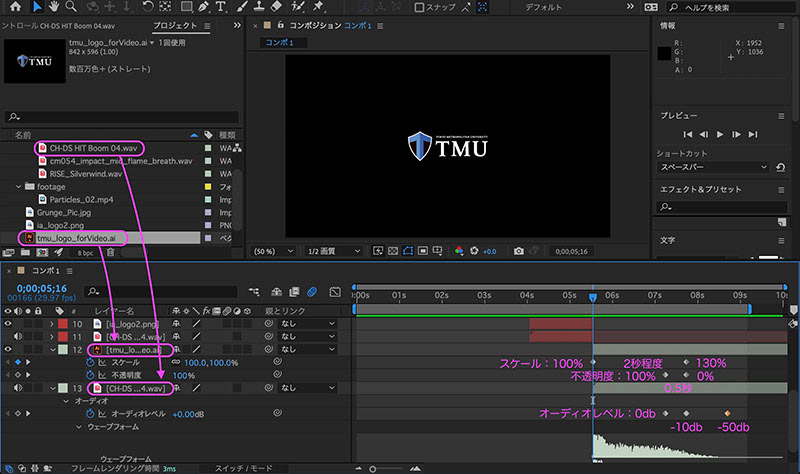This screenshot has height=474, width=800.
Task: Jump to last frame in Preview panel
Action: pyautogui.click(x=753, y=134)
